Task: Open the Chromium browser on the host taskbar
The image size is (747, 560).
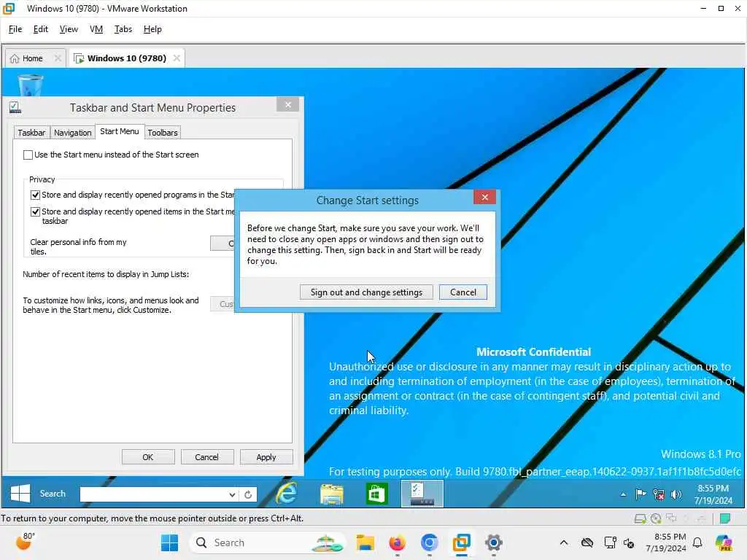Action: [x=429, y=542]
